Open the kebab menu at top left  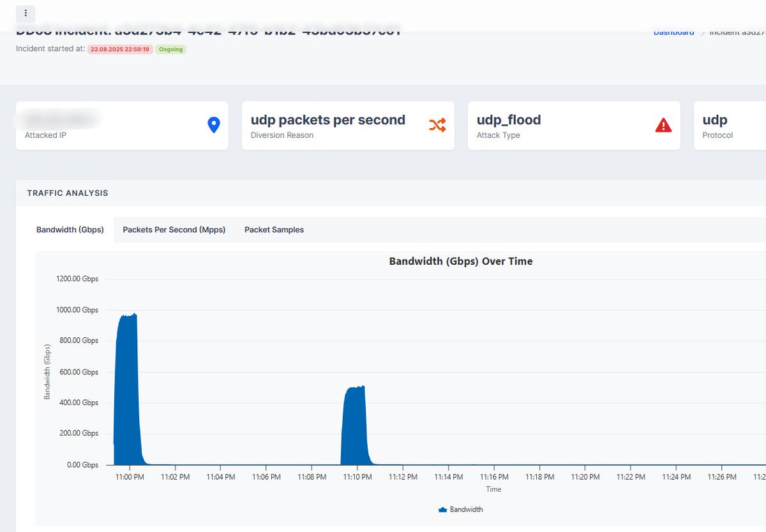coord(25,13)
